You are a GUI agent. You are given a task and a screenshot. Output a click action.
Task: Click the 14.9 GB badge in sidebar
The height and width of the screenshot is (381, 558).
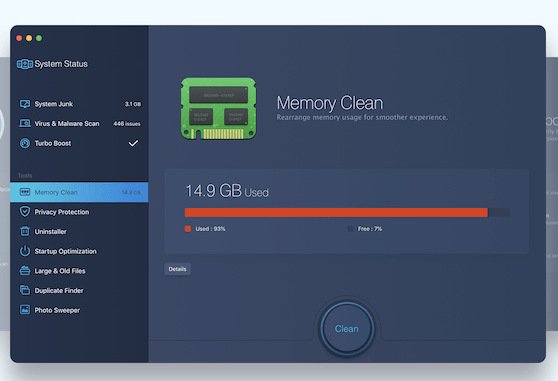tap(131, 192)
